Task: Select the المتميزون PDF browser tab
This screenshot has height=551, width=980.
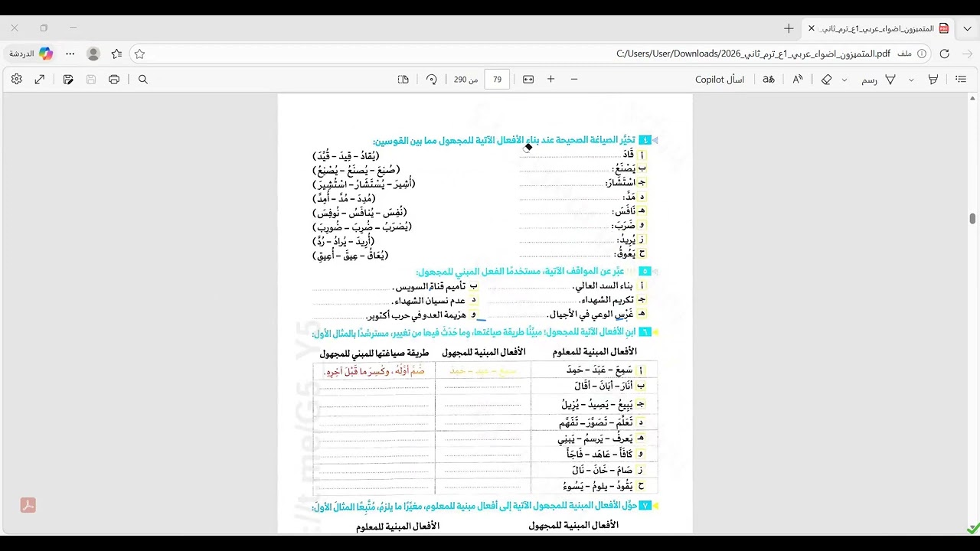Action: pyautogui.click(x=879, y=28)
